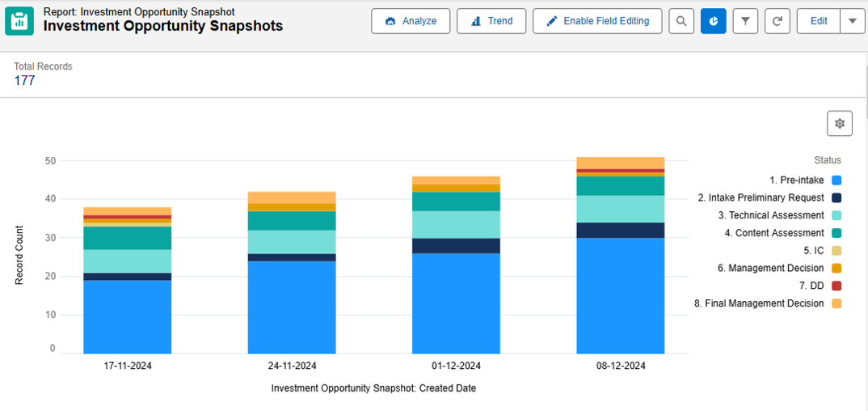Viewport: 868px width, 411px height.
Task: Open the filter funnel icon
Action: pos(745,21)
